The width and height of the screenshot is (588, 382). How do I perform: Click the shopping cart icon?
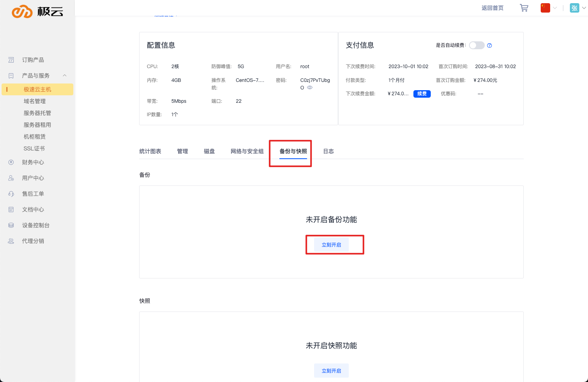pyautogui.click(x=524, y=8)
